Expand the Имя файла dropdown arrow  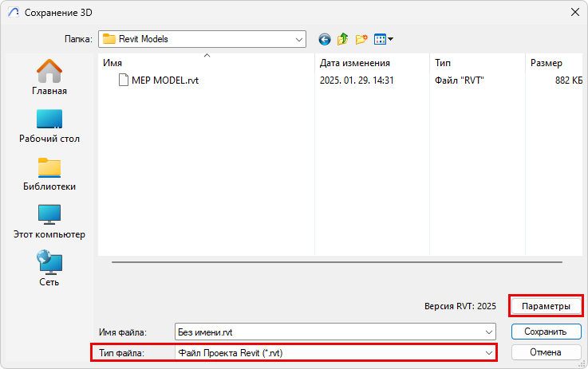pyautogui.click(x=488, y=332)
